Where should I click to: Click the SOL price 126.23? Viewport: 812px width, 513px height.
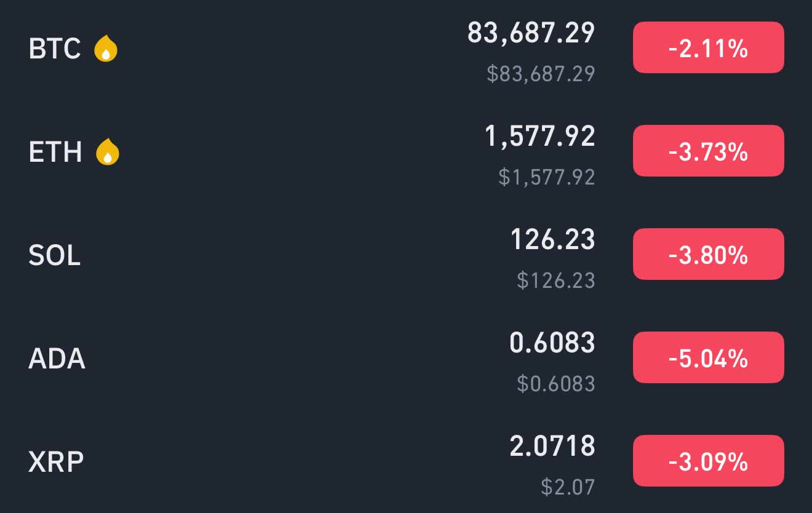tap(553, 239)
